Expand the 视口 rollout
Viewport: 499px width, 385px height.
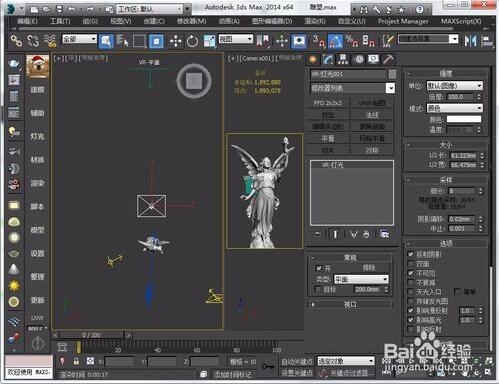350,304
